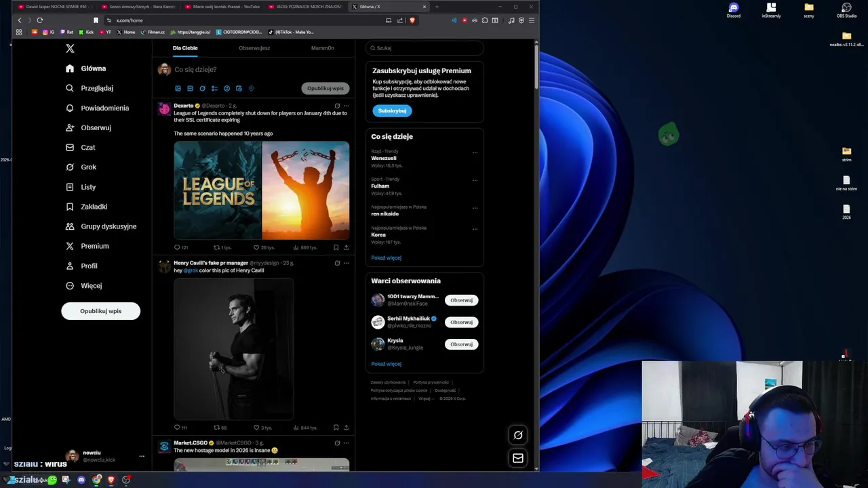The width and height of the screenshot is (868, 488).
Task: Go to Główna in the X sidebar
Action: tap(86, 68)
